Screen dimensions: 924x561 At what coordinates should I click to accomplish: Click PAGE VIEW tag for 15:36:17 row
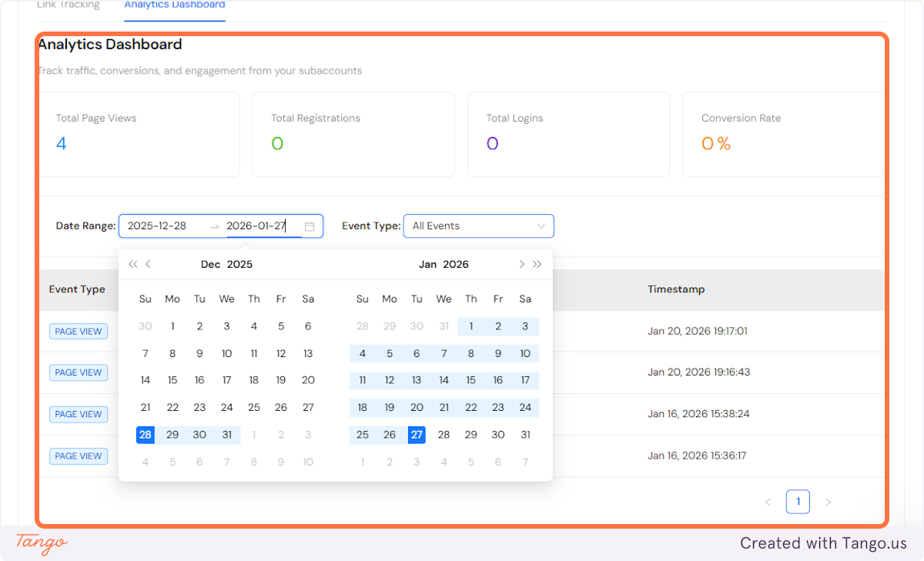point(79,456)
